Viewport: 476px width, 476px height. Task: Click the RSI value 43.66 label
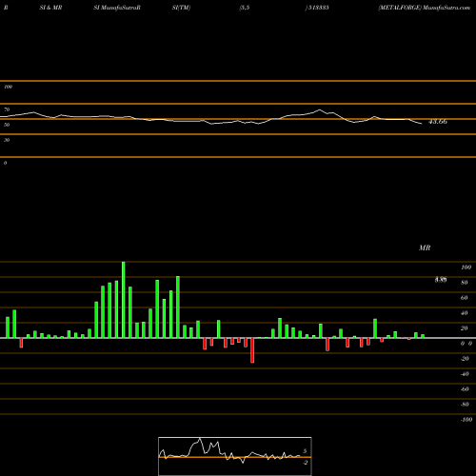[438, 122]
